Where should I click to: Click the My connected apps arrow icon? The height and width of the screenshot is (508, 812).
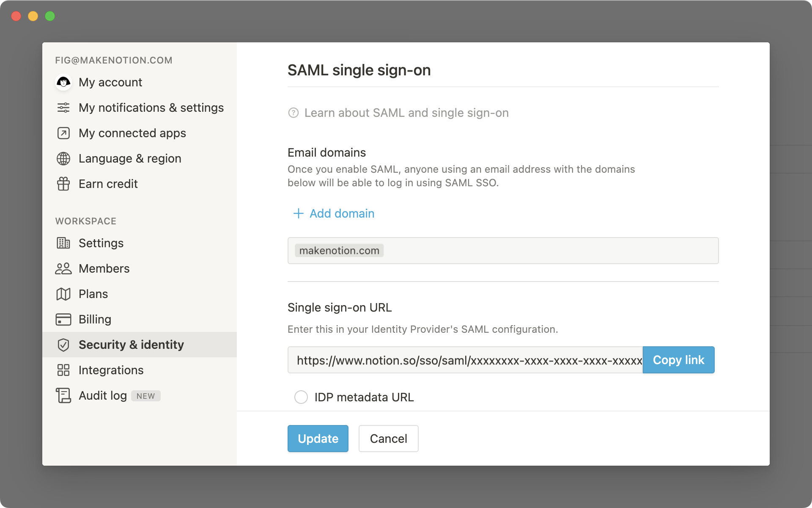click(x=63, y=133)
